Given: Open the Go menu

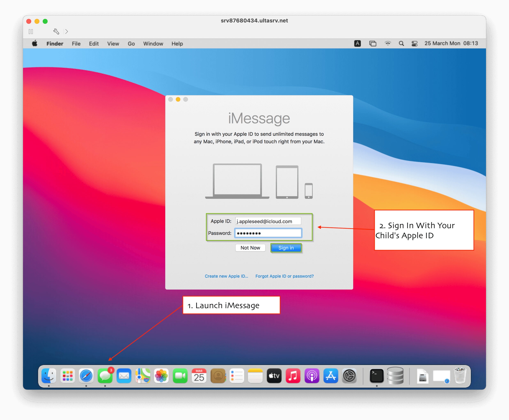Looking at the screenshot, I should coord(131,43).
